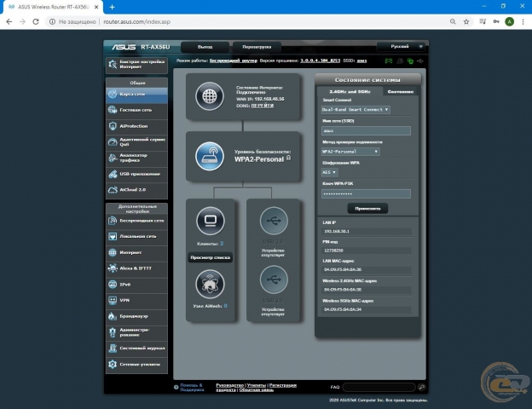
Task: Click the FAQ search magnifier icon
Action: pyautogui.click(x=422, y=387)
